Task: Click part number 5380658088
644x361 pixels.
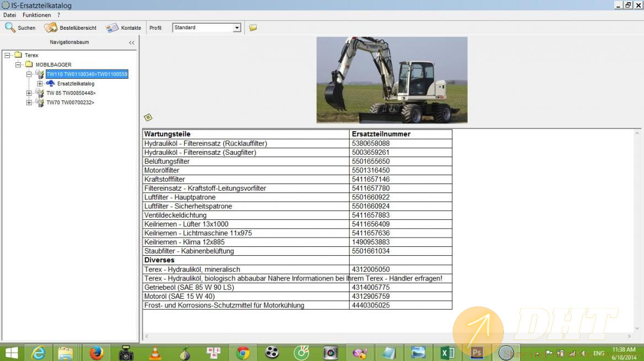Action: click(370, 143)
